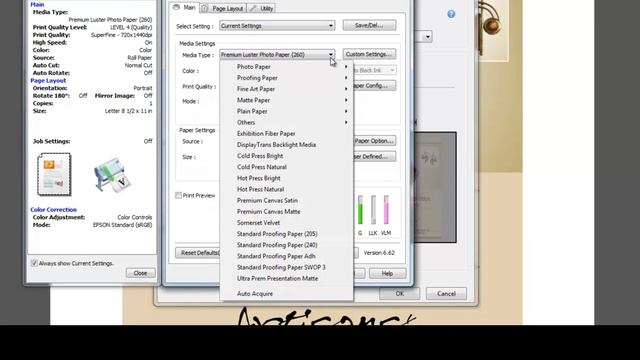
Task: Choose Auto Acquire option
Action: tap(287, 293)
